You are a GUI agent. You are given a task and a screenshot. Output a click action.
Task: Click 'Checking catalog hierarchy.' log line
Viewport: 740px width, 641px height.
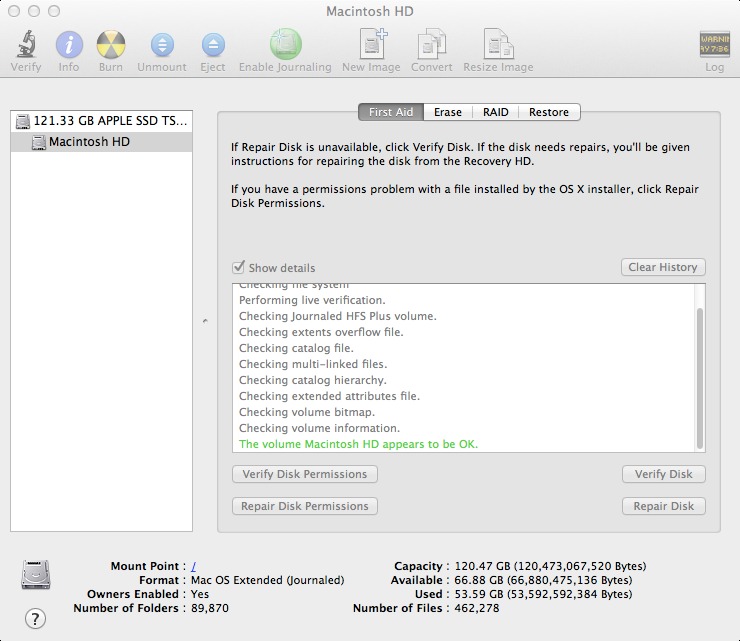[x=313, y=380]
